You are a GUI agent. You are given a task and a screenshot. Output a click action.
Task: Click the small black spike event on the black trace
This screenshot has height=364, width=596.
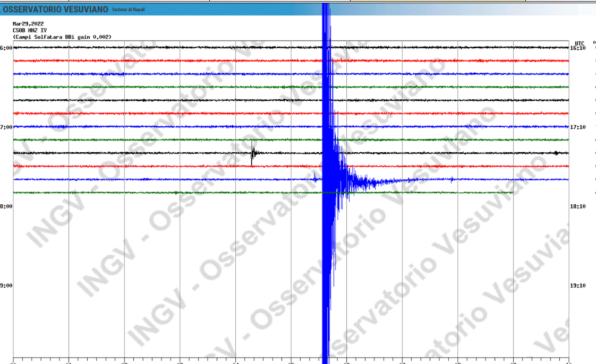[x=253, y=153]
